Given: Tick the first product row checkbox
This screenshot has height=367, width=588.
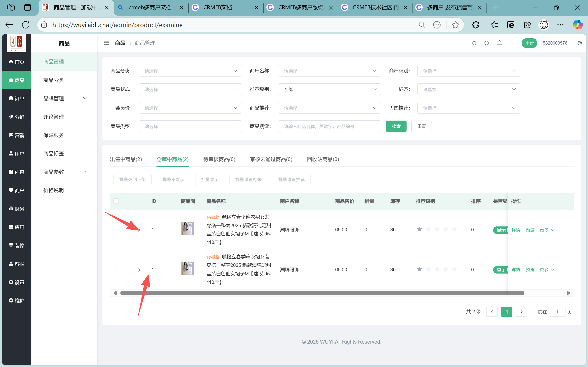Looking at the screenshot, I should click(x=118, y=230).
